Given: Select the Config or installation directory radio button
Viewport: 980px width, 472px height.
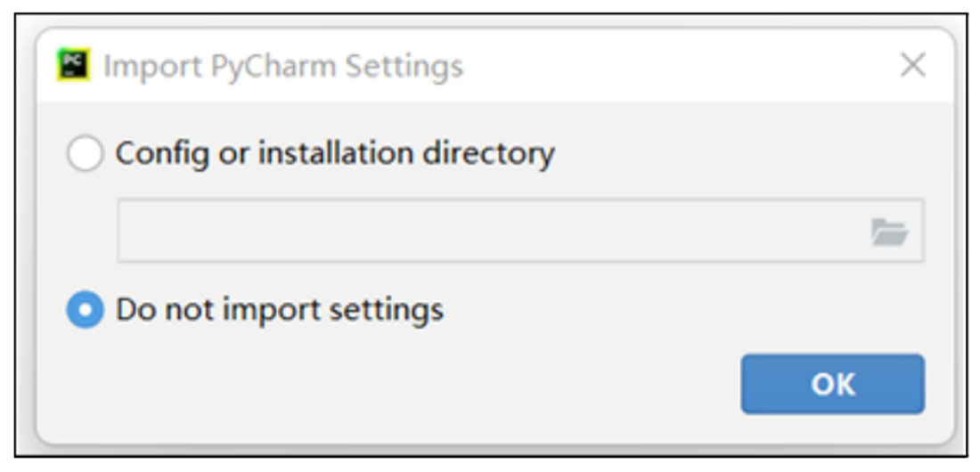Looking at the screenshot, I should (85, 154).
